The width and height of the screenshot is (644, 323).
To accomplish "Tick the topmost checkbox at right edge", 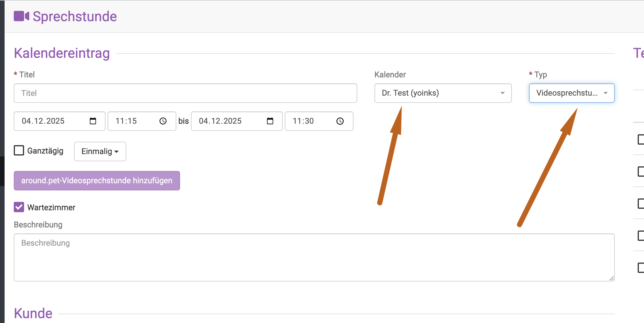I will click(x=641, y=139).
